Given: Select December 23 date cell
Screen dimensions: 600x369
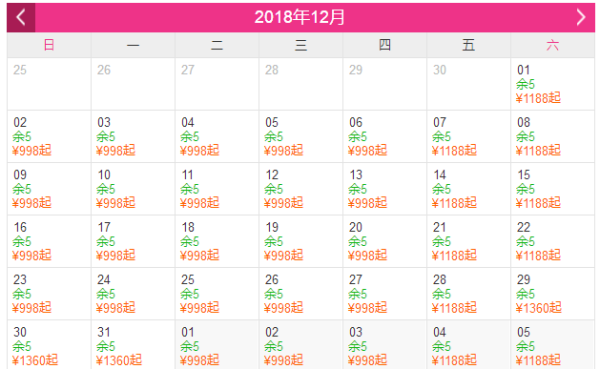Looking at the screenshot, I should (49, 294).
